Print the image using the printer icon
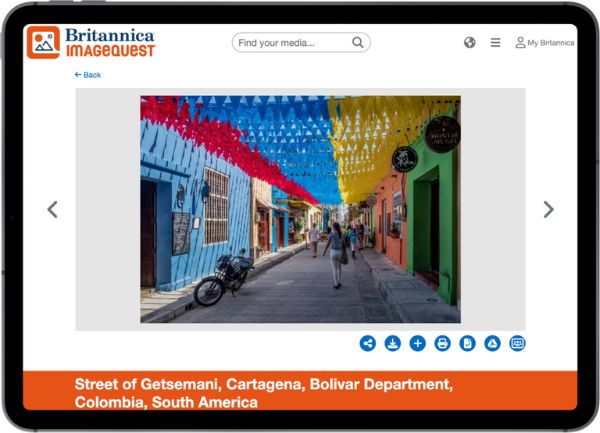The width and height of the screenshot is (600, 433). (x=442, y=343)
